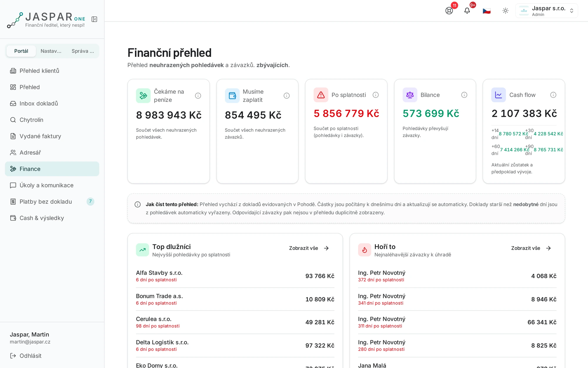Open Cash & výsledky
This screenshot has width=588, height=368.
(52, 218)
